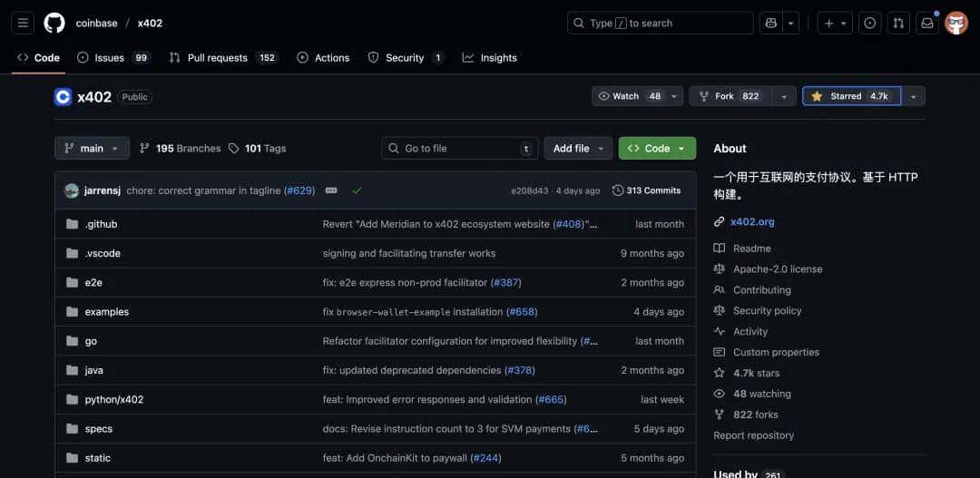Screen dimensions: 980x478
Task: Open the hamburger navigation menu
Action: tap(23, 23)
